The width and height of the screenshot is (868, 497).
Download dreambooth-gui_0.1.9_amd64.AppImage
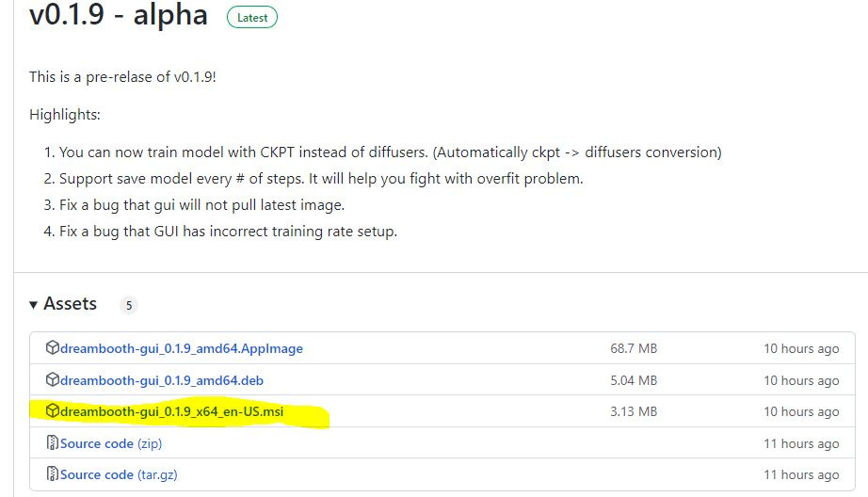(x=181, y=348)
